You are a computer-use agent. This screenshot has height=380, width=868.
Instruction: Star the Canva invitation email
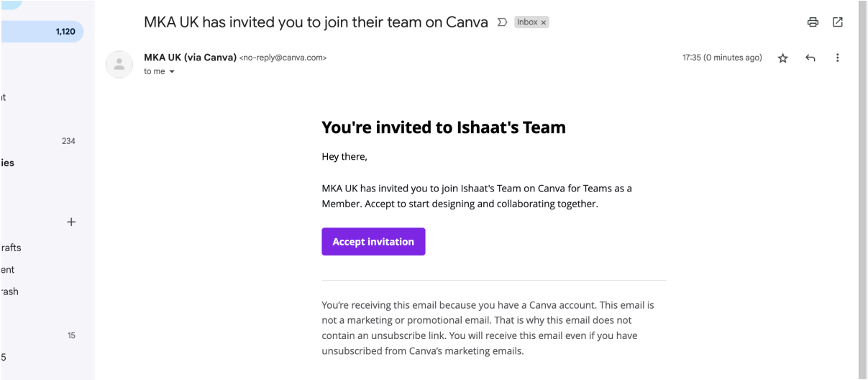[782, 58]
